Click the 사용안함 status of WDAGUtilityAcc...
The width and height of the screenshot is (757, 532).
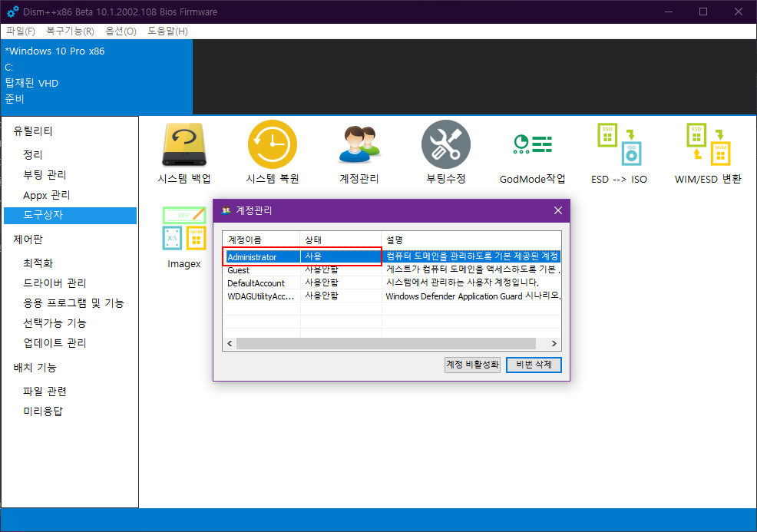point(322,296)
